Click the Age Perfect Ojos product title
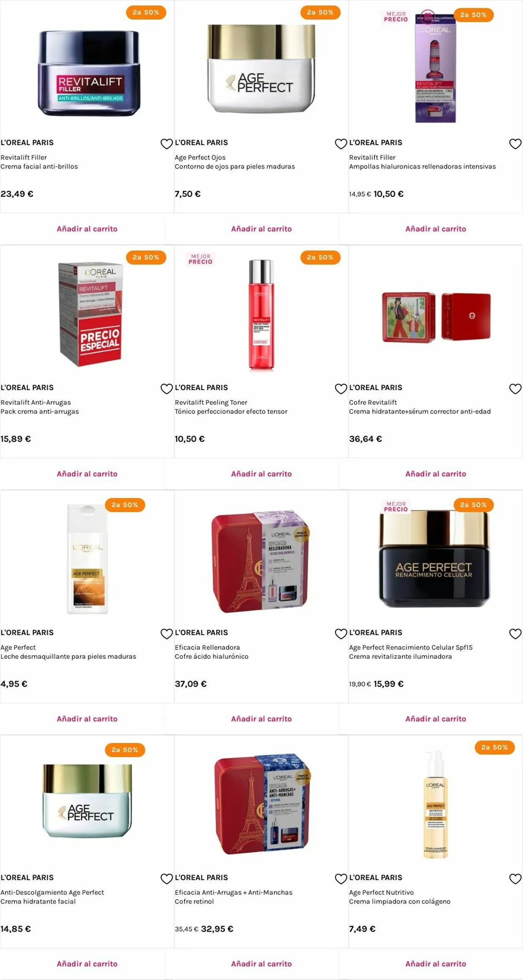Viewport: 523px width, 980px height. (x=200, y=157)
